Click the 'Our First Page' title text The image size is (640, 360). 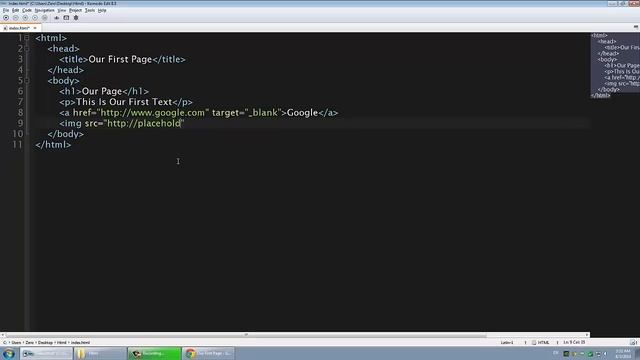[120, 59]
